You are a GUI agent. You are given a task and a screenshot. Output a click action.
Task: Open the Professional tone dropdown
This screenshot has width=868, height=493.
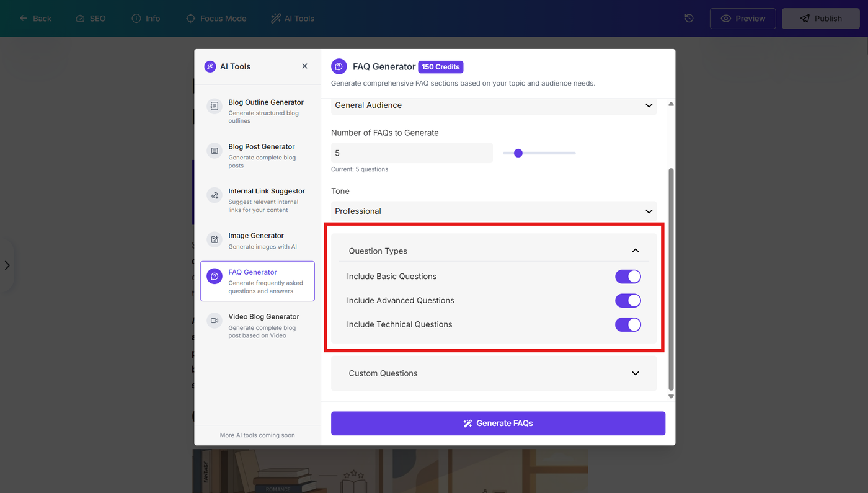pos(494,211)
